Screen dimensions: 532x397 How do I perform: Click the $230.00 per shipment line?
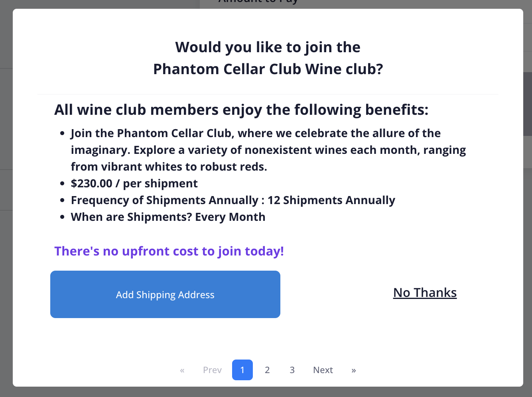(x=134, y=183)
